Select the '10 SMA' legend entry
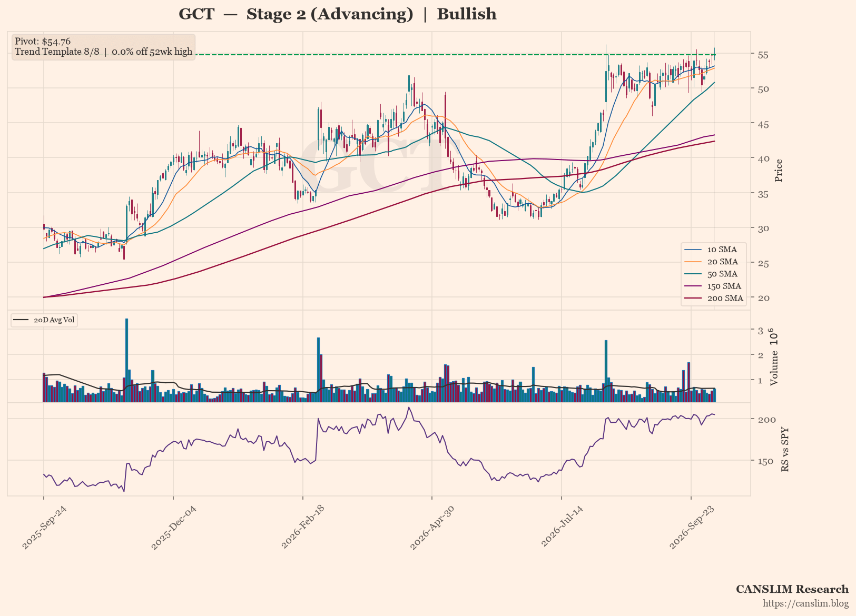 [x=714, y=250]
